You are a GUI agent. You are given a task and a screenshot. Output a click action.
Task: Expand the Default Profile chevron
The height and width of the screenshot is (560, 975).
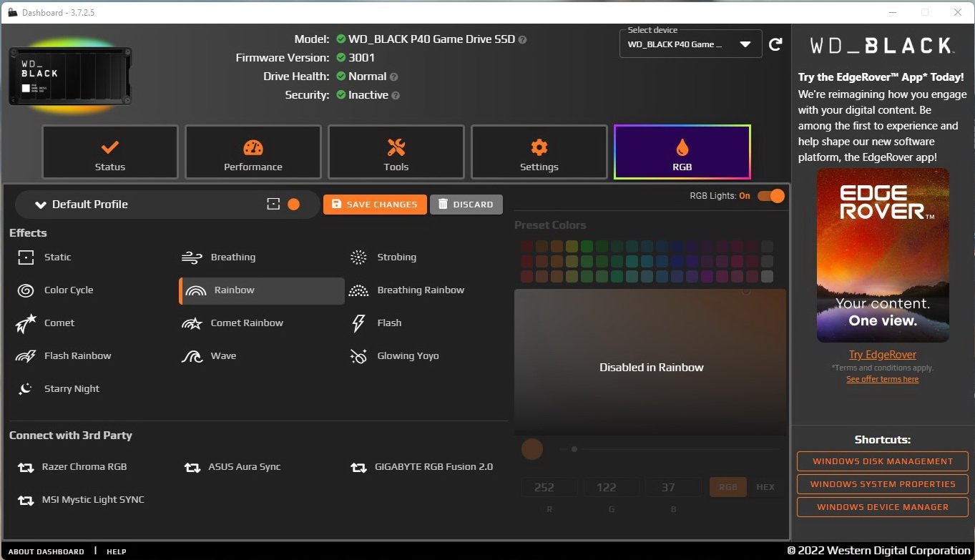[41, 205]
